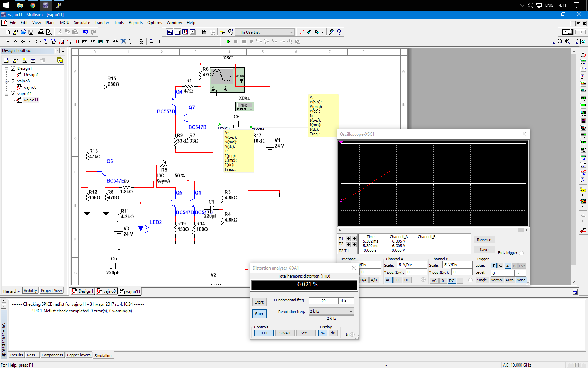Screen dimensions: 588x368
Task: Open the Grapher view icon
Action: pos(193,32)
